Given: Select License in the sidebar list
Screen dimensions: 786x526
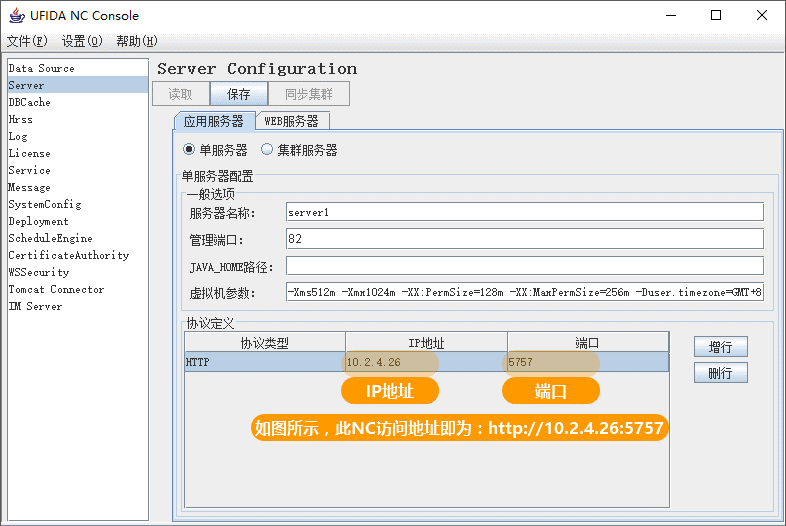Looking at the screenshot, I should pos(30,153).
